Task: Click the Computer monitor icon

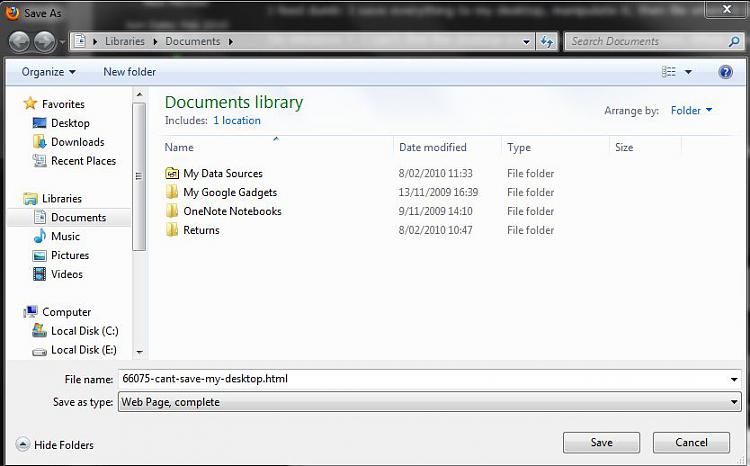Action: [31, 312]
